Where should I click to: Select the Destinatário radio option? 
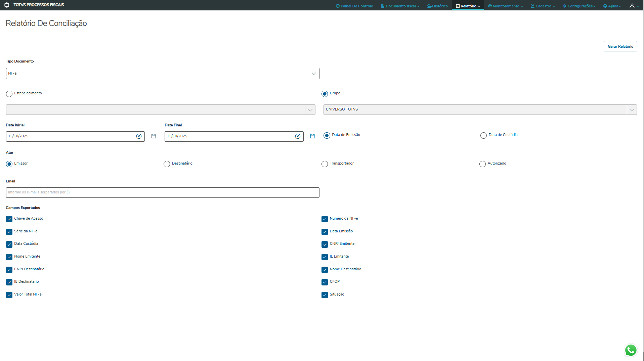(x=167, y=164)
